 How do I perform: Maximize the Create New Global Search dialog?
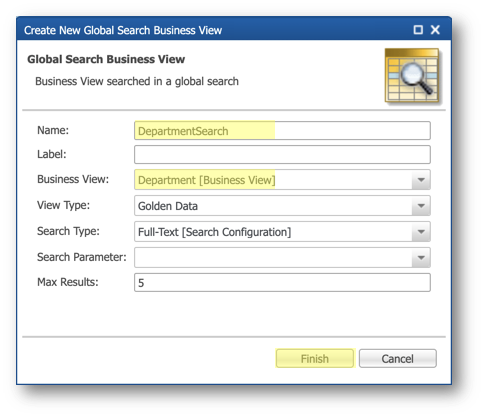[x=418, y=30]
